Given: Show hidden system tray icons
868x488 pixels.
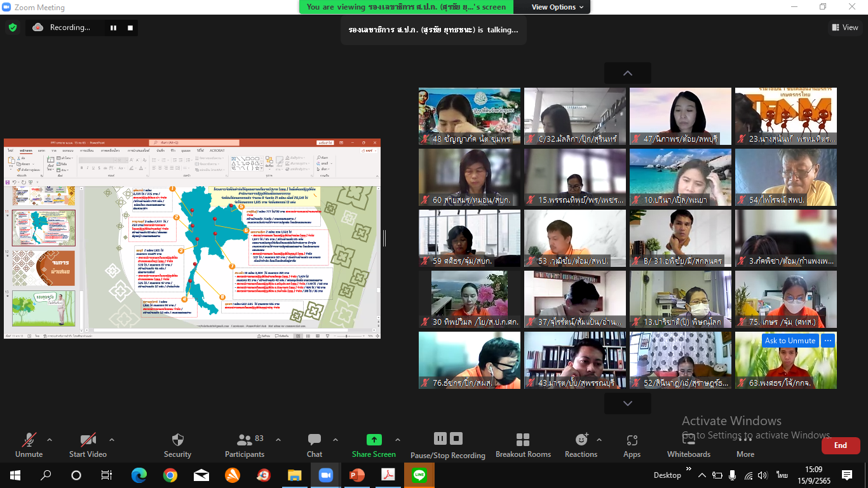Looking at the screenshot, I should [x=702, y=475].
